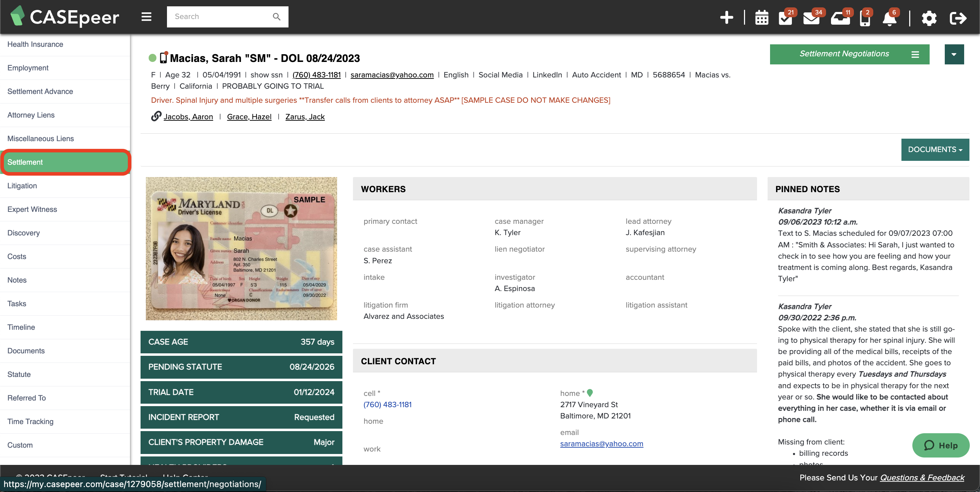Open Tasks sidebar section

[x=65, y=303]
